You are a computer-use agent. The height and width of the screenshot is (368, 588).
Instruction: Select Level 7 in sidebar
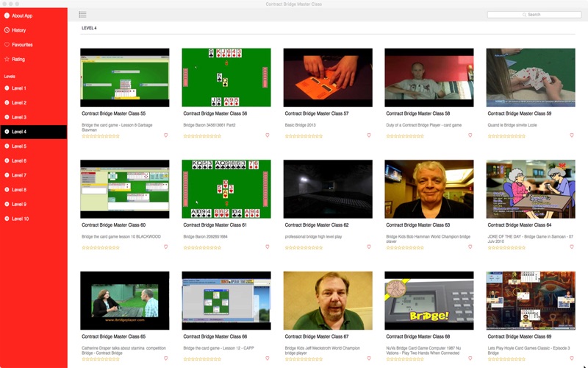[34, 175]
